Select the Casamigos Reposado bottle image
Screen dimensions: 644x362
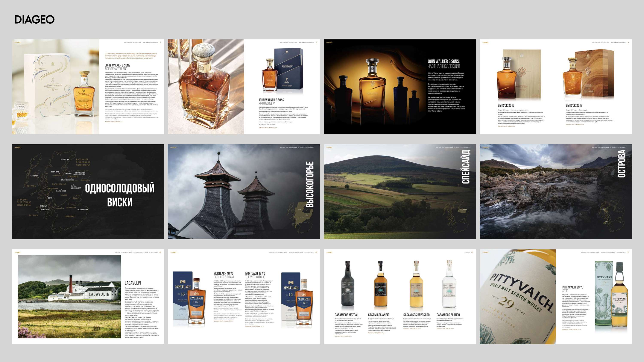tap(416, 284)
